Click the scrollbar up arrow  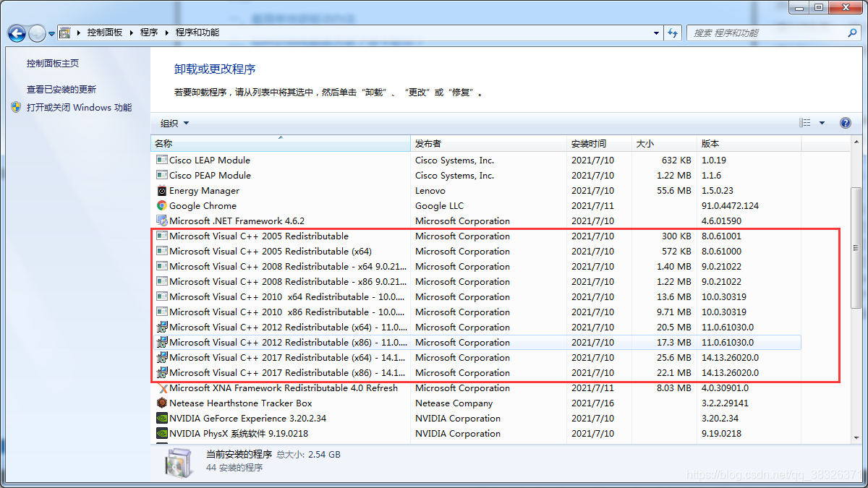point(856,142)
